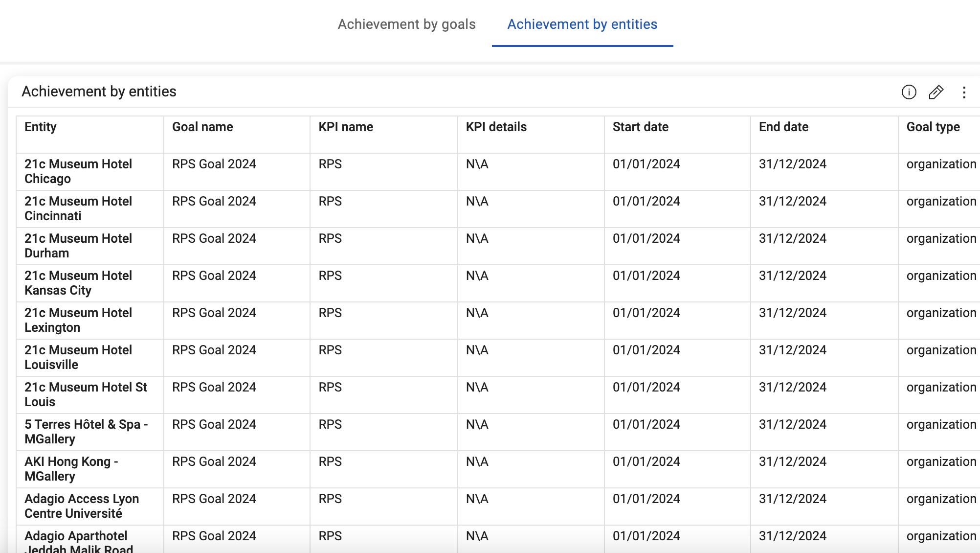Click the Goal name column header

pos(202,127)
